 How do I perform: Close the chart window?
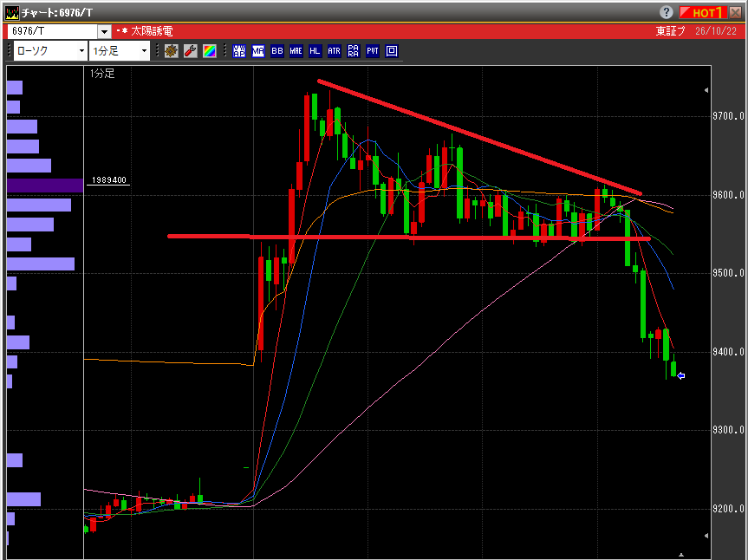735,12
